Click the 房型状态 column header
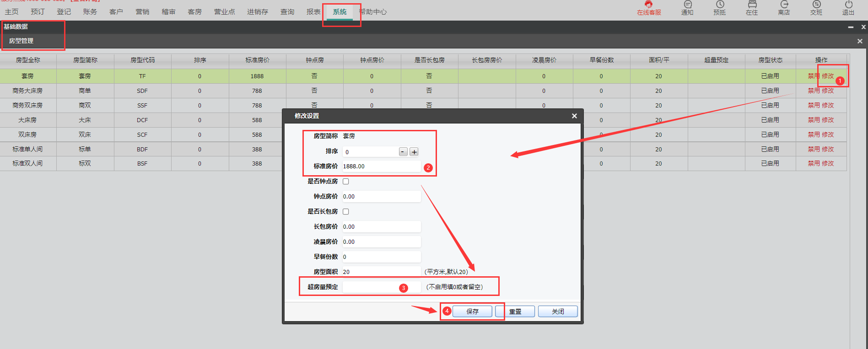 [771, 60]
